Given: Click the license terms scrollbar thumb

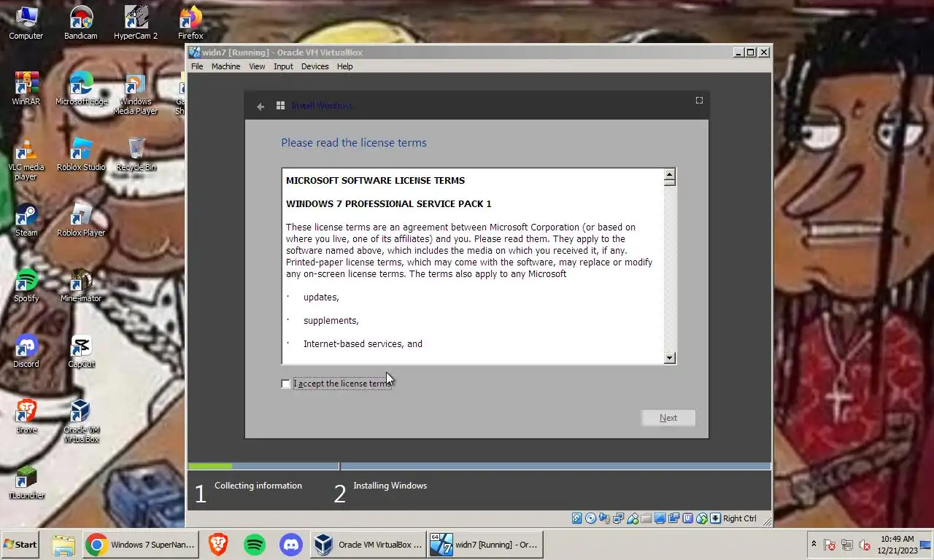Looking at the screenshot, I should click(670, 183).
